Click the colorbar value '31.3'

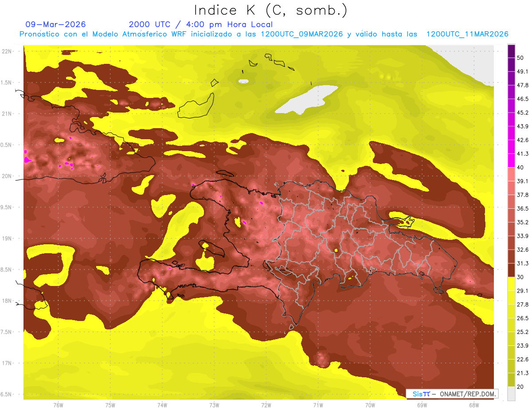coord(523,263)
